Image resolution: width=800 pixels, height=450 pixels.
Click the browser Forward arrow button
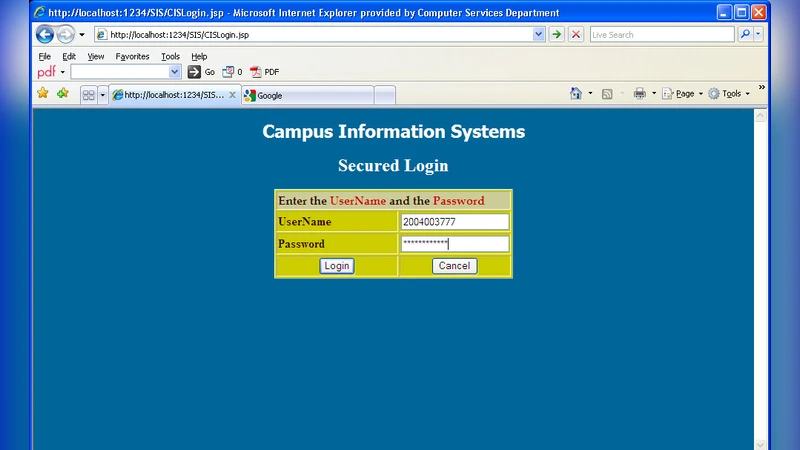[x=65, y=34]
